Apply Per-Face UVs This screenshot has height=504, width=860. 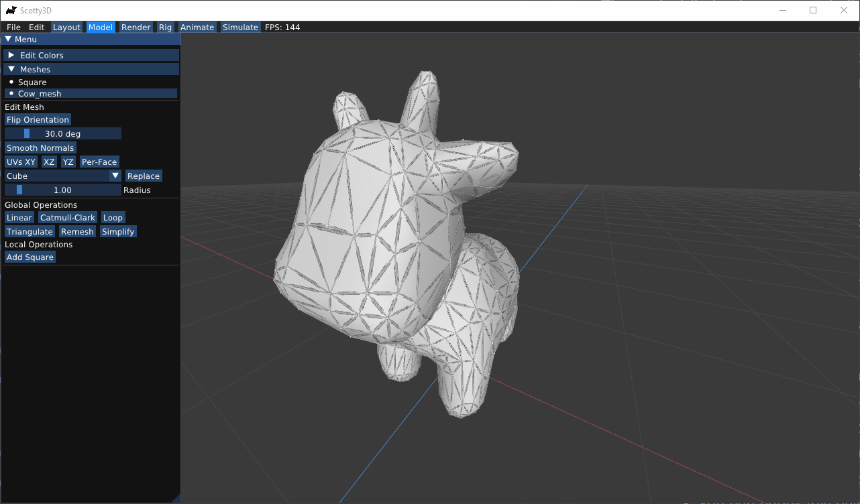point(99,162)
